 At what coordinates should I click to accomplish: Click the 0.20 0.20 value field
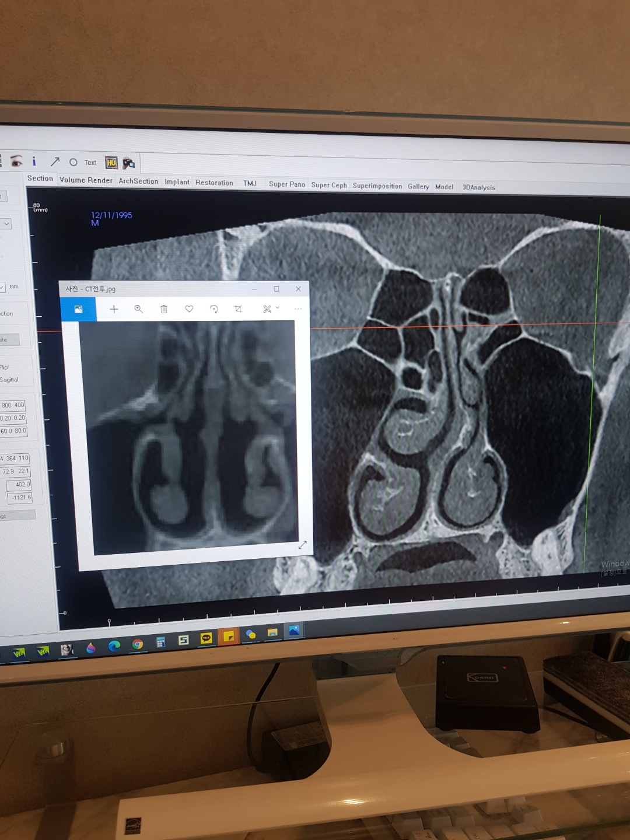coord(13,418)
